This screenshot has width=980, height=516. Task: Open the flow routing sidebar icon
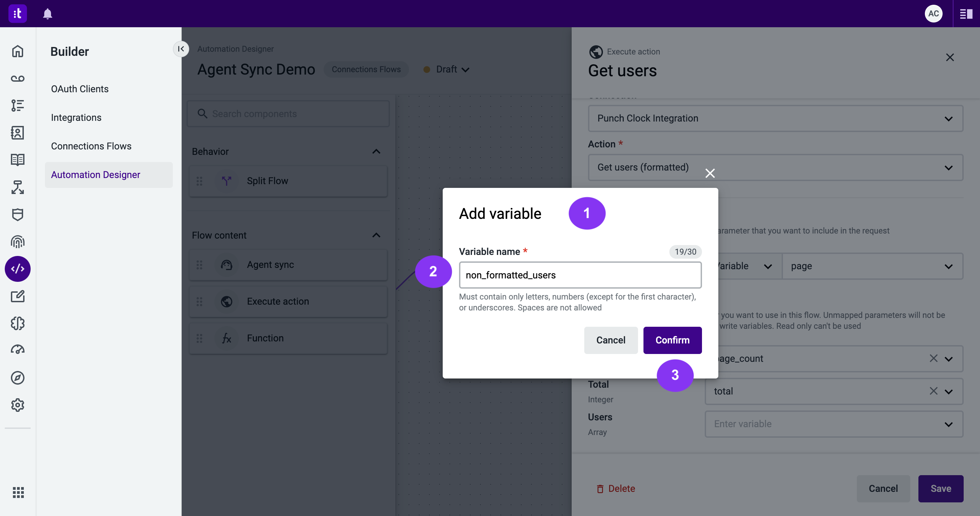(17, 187)
